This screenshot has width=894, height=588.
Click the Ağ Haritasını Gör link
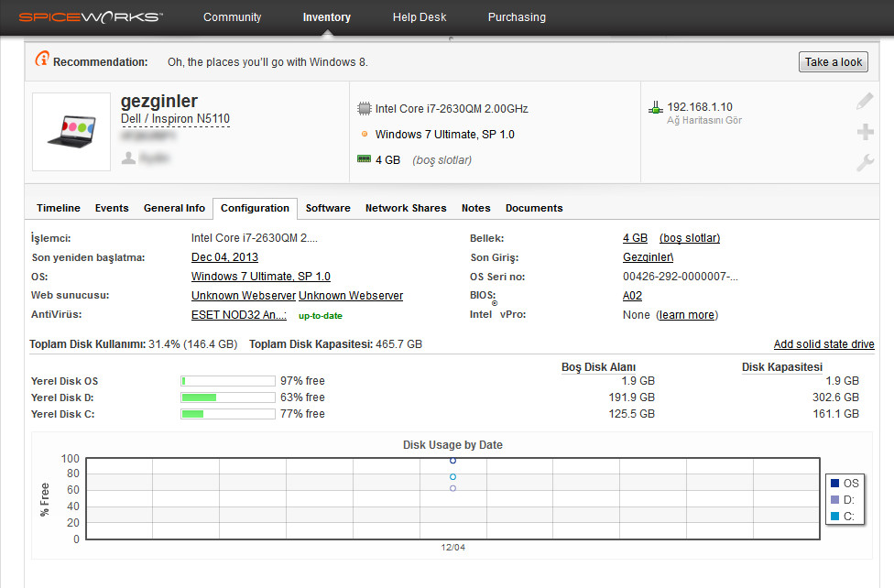point(706,118)
